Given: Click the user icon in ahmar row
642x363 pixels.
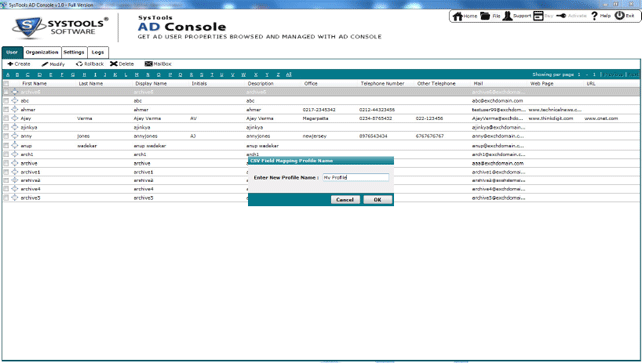Looking at the screenshot, I should [x=15, y=109].
